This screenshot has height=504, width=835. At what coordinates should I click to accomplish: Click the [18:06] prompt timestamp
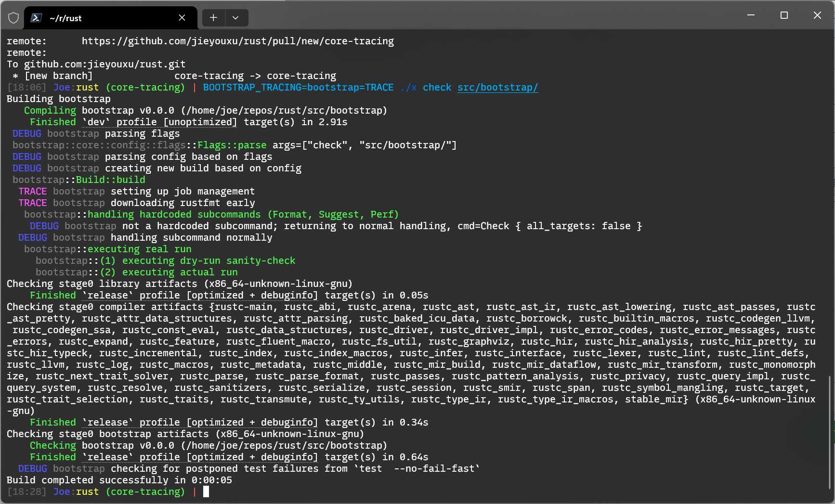pos(26,87)
